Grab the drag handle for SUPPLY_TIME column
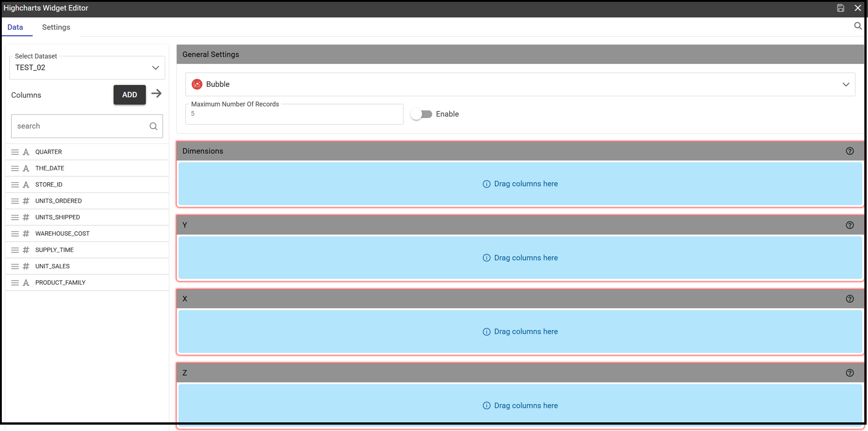Viewport: 868px width, 431px height. point(15,250)
